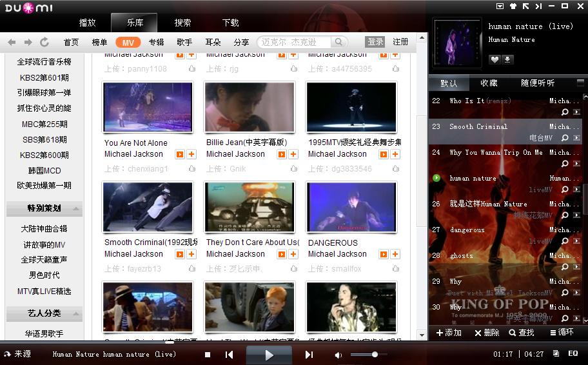The image size is (588, 365).
Task: Open the 专辑 albums page
Action: (x=156, y=42)
